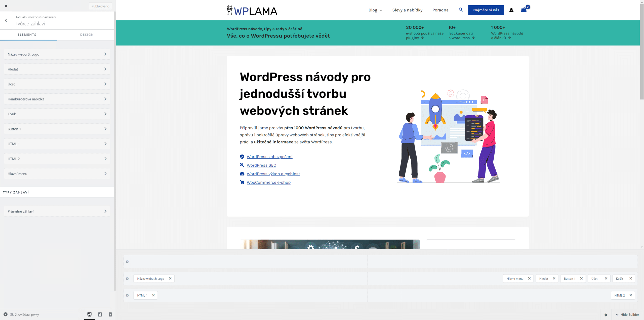Expand the Hledat element settings

tap(57, 69)
